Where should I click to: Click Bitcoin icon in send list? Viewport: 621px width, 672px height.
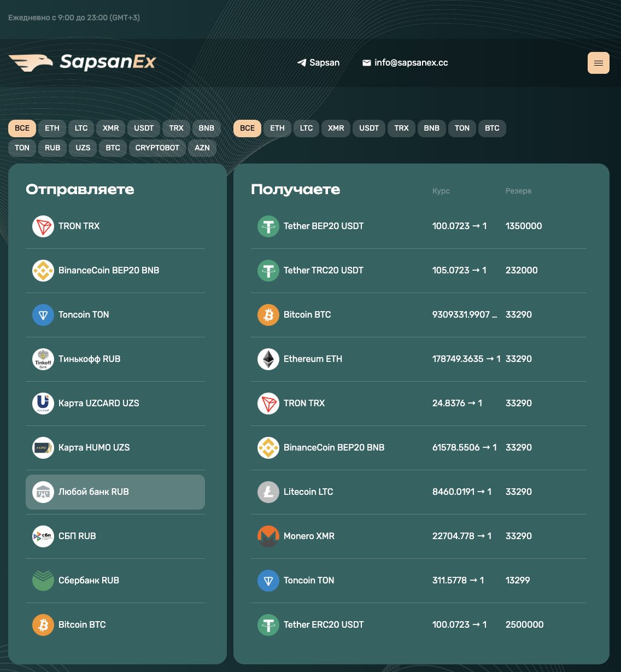coord(43,625)
